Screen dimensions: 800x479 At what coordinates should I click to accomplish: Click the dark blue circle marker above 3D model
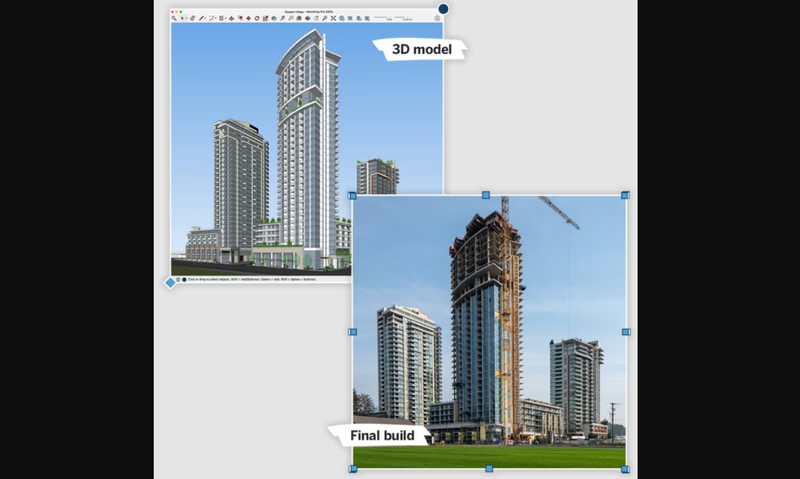[443, 9]
